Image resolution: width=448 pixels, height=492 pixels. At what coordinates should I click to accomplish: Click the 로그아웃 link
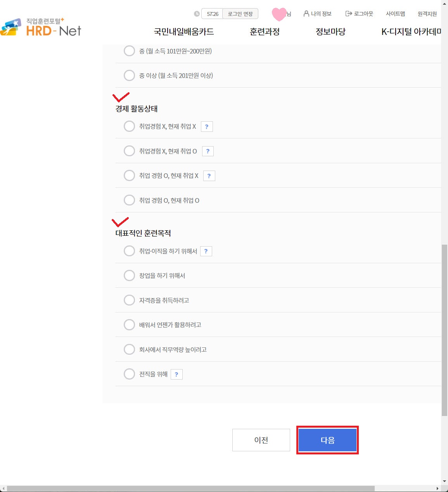coord(359,14)
